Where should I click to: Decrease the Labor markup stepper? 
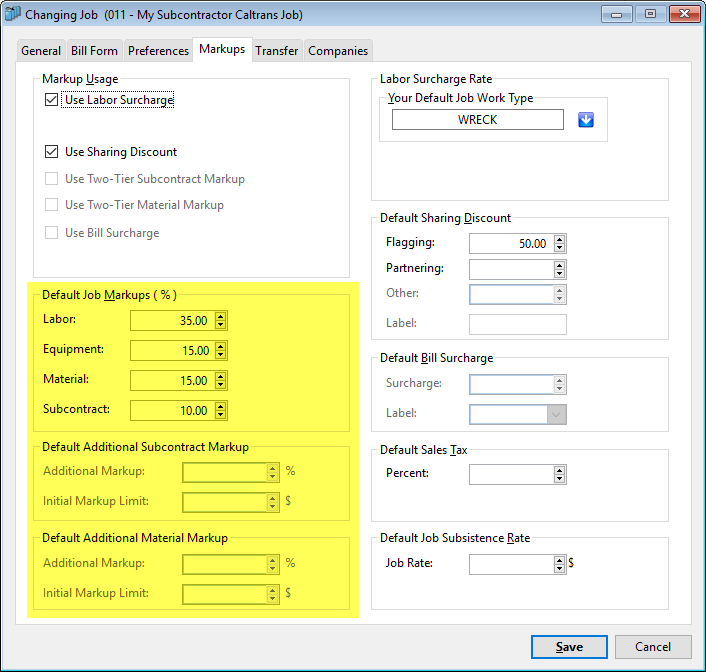(x=220, y=325)
